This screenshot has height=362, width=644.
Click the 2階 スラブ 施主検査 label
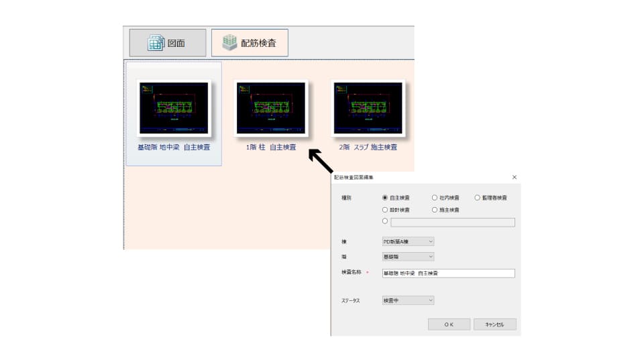tap(368, 147)
